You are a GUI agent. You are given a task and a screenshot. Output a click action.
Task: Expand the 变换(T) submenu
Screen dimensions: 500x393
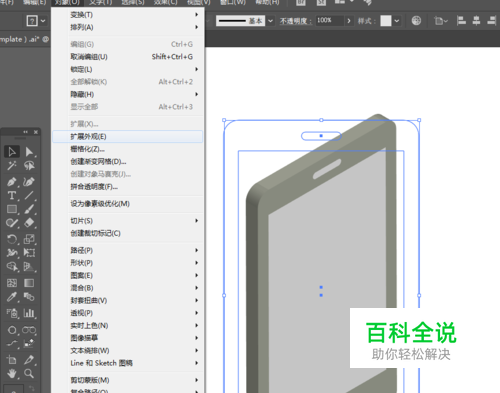[x=128, y=15]
